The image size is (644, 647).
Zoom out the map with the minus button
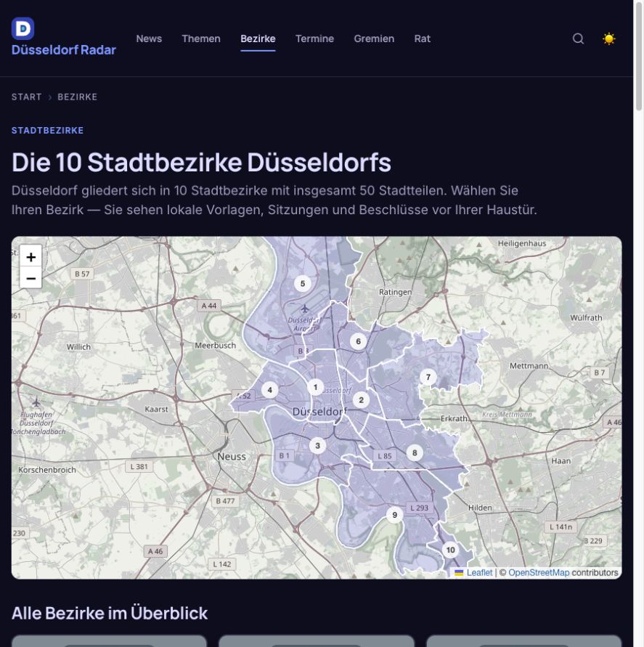[x=31, y=279]
